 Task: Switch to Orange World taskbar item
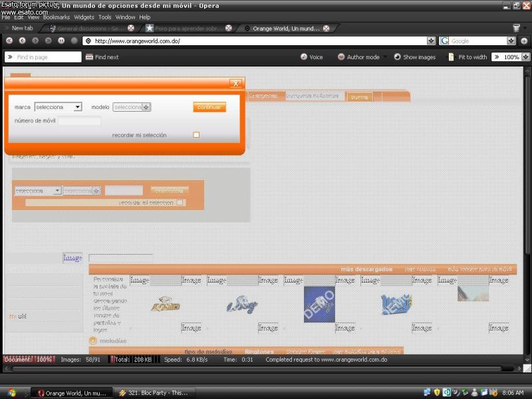point(72,393)
